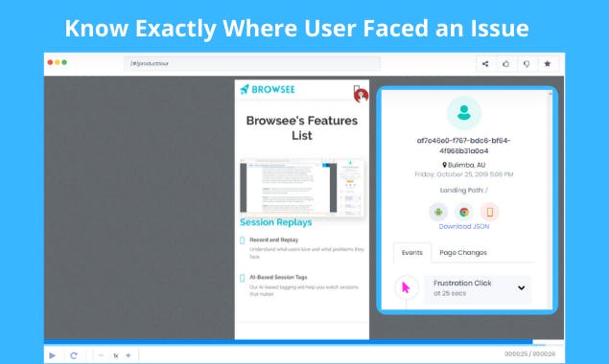Star this session recording
Image resolution: width=609 pixels, height=364 pixels.
point(548,64)
